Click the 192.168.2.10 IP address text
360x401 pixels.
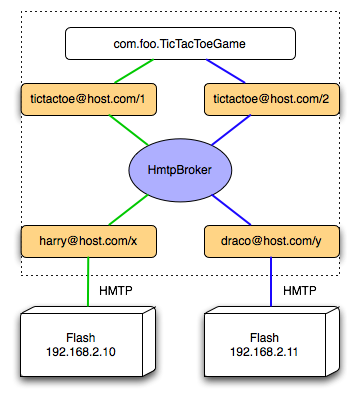point(81,352)
